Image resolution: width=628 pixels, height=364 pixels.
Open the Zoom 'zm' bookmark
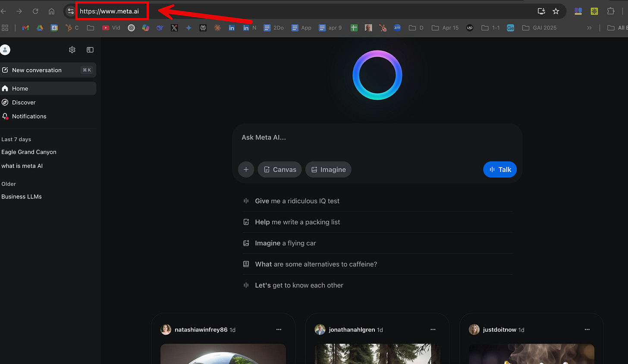[x=397, y=28]
